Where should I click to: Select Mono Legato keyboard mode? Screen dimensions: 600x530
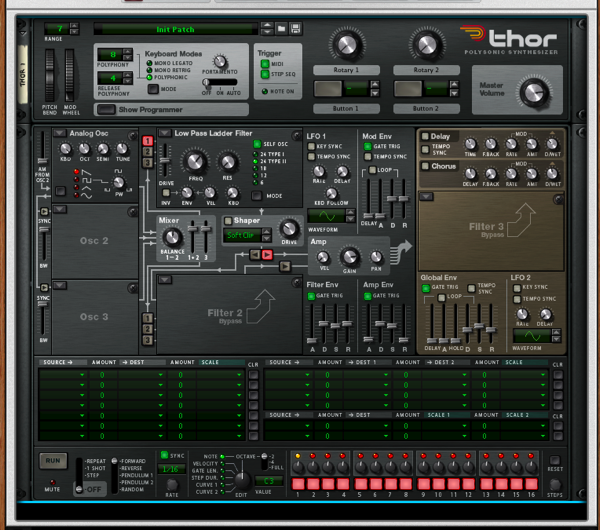(149, 63)
